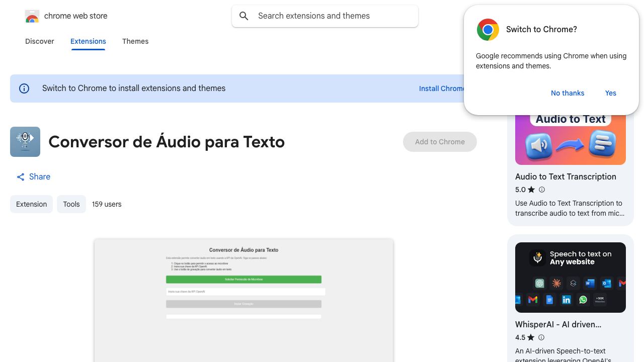Click the Audio to Text Transcription description text

[x=569, y=208]
